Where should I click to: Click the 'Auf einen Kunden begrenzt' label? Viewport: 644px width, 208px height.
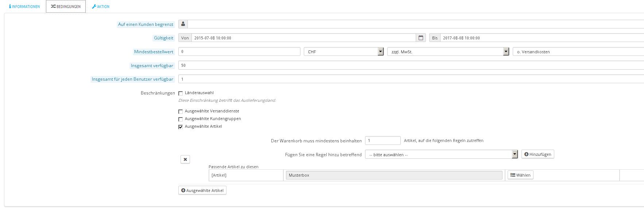click(146, 24)
